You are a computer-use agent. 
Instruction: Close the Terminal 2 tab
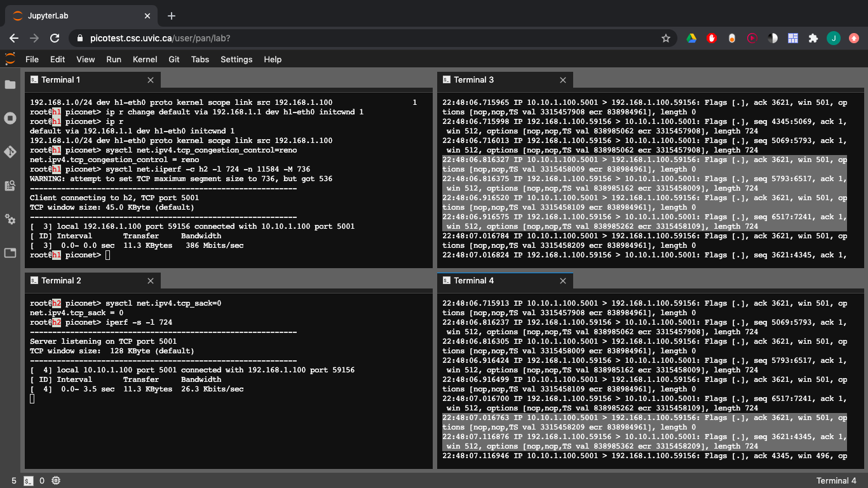click(151, 281)
